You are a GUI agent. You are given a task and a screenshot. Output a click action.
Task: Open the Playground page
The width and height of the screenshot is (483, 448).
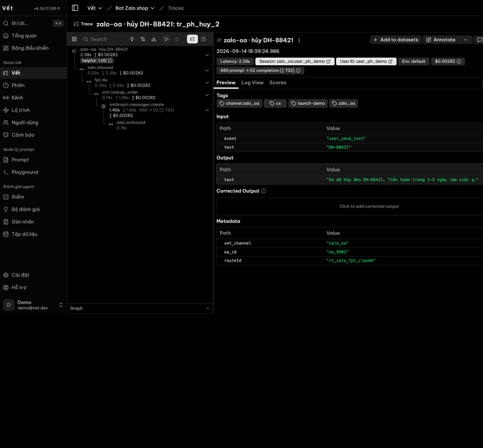click(x=33, y=172)
